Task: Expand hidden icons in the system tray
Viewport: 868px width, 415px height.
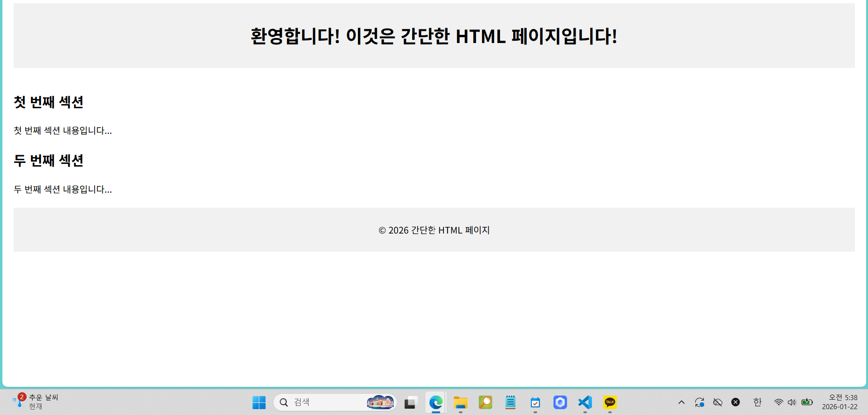Action: pyautogui.click(x=681, y=402)
